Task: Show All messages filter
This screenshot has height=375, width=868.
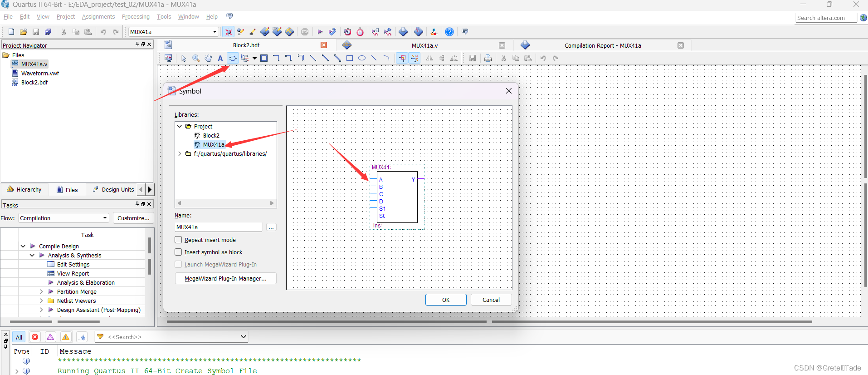Action: (19, 337)
